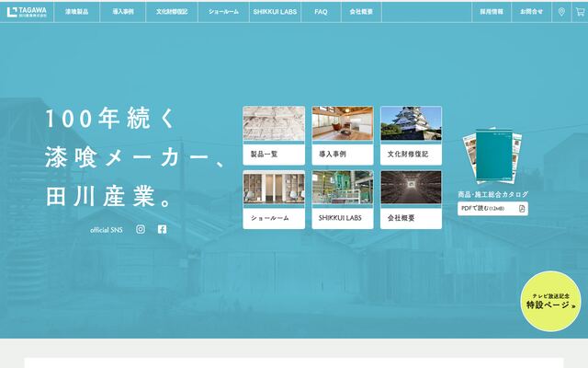Open the official Instagram icon
This screenshot has width=588, height=368.
[141, 229]
